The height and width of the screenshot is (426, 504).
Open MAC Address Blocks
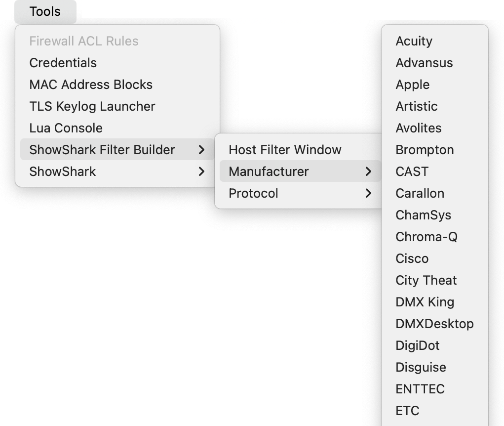tap(91, 85)
